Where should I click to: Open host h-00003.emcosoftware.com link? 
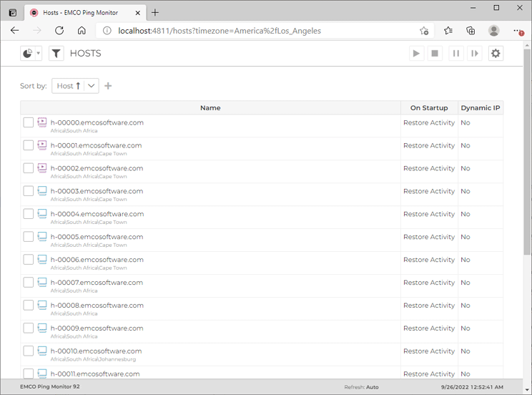(97, 191)
